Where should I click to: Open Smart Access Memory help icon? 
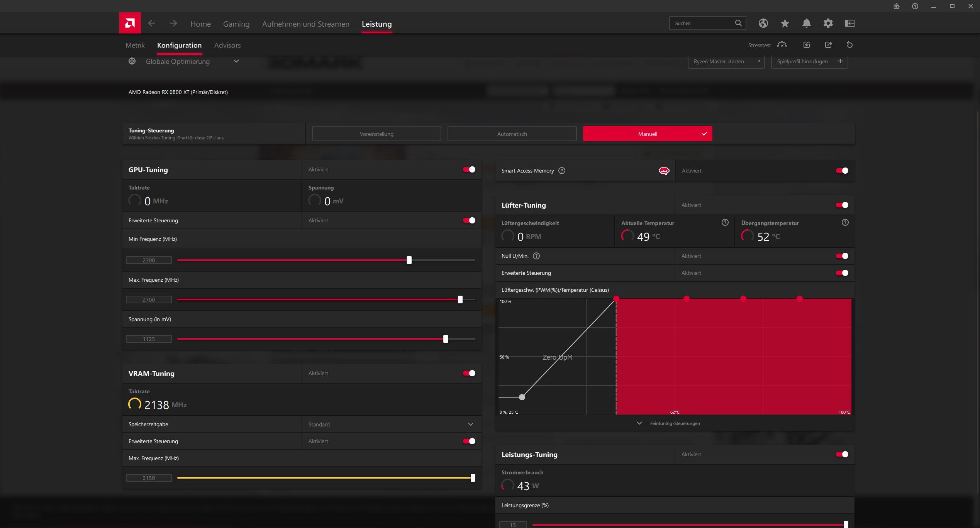(562, 171)
